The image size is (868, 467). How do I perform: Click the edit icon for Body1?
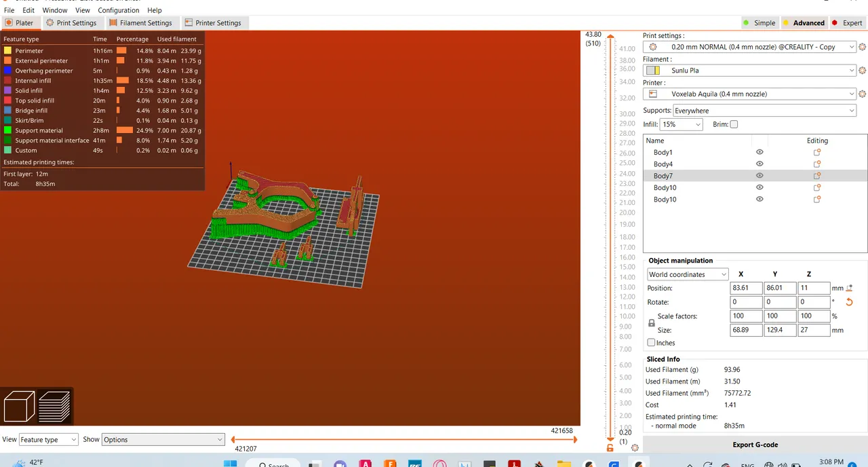tap(817, 153)
